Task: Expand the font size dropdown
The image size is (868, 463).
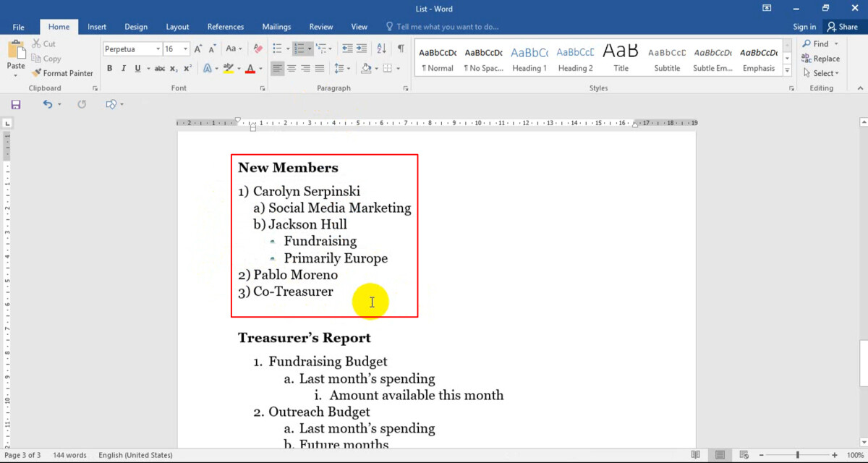Action: [x=186, y=49]
